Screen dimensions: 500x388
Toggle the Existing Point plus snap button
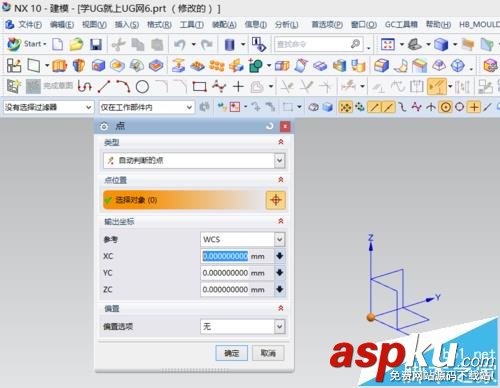pos(474,107)
